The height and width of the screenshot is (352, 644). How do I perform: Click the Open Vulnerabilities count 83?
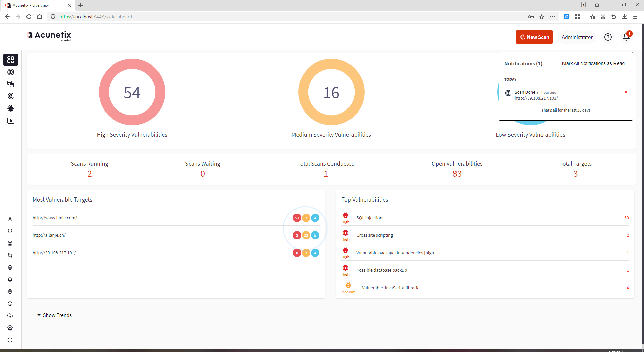457,174
